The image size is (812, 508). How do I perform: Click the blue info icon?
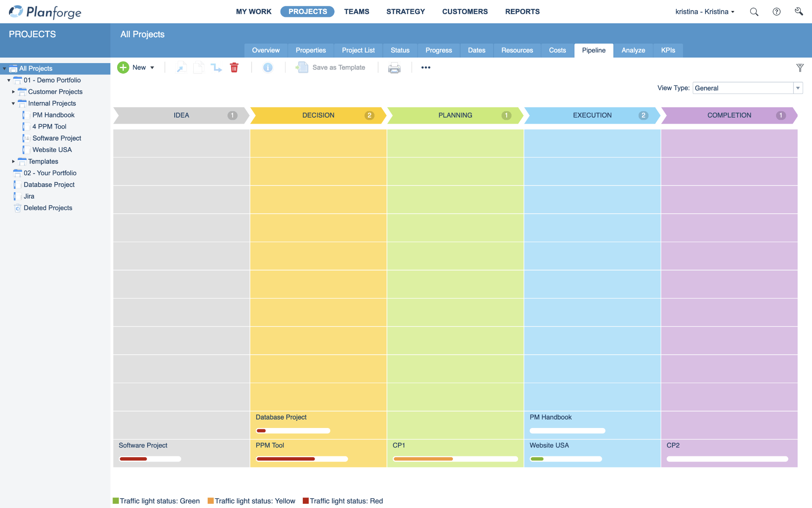[268, 68]
